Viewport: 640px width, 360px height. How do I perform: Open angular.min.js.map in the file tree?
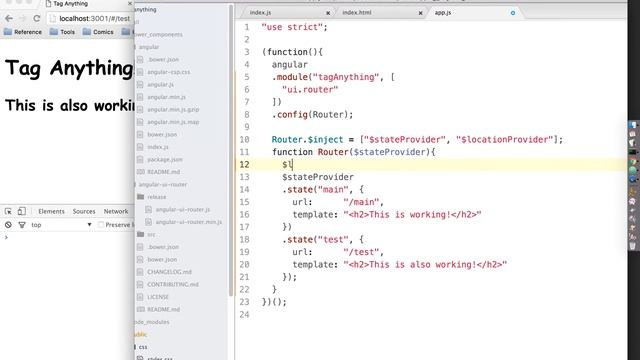[173, 122]
